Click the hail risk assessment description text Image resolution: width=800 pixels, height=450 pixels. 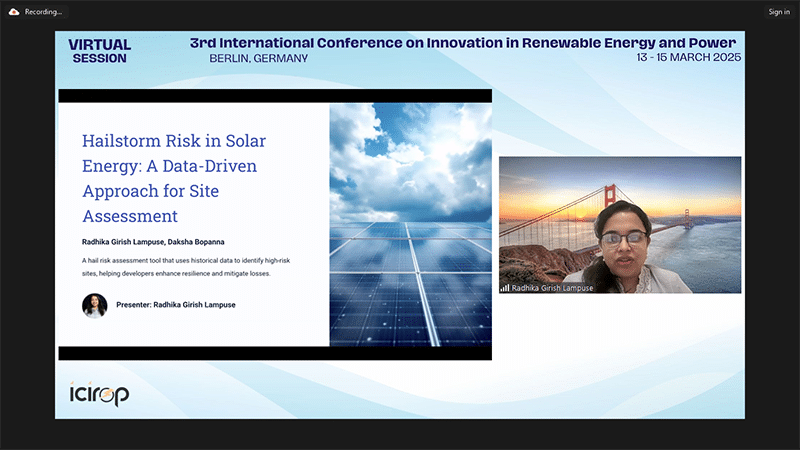[186, 267]
